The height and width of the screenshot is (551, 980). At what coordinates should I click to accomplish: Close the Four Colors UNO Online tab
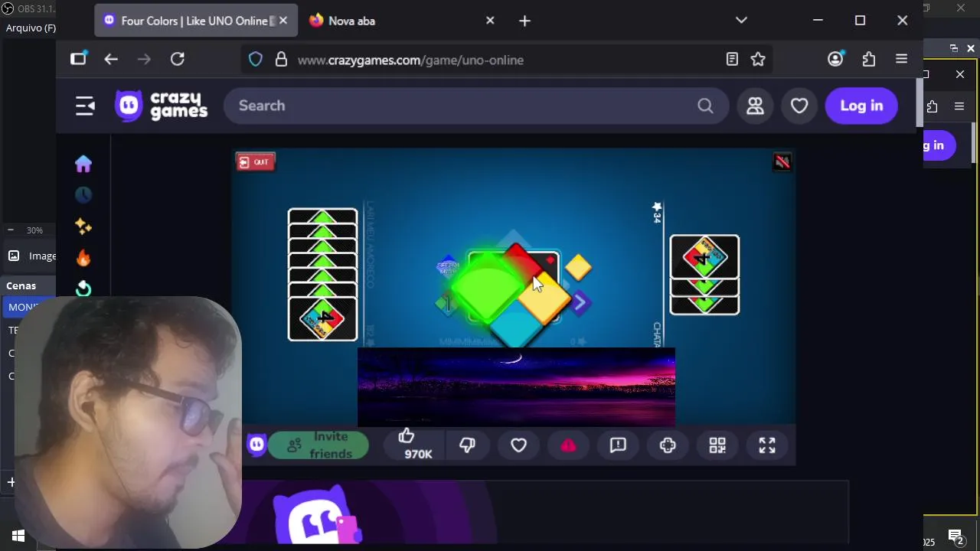tap(283, 21)
